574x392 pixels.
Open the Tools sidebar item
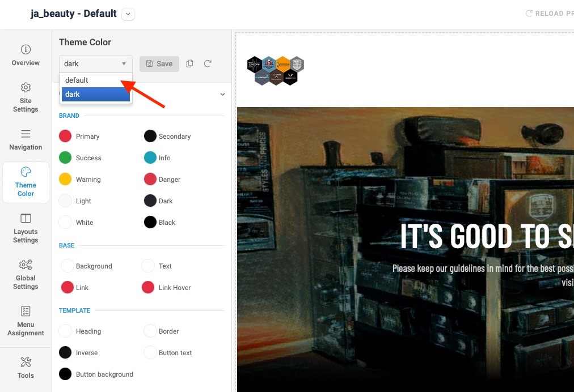coord(26,368)
